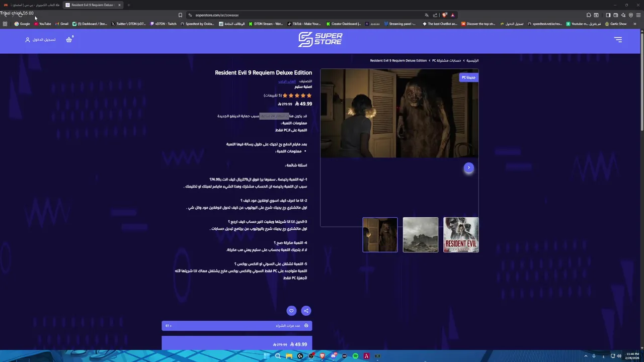Click the الرئيسية breadcrumb link

472,60
